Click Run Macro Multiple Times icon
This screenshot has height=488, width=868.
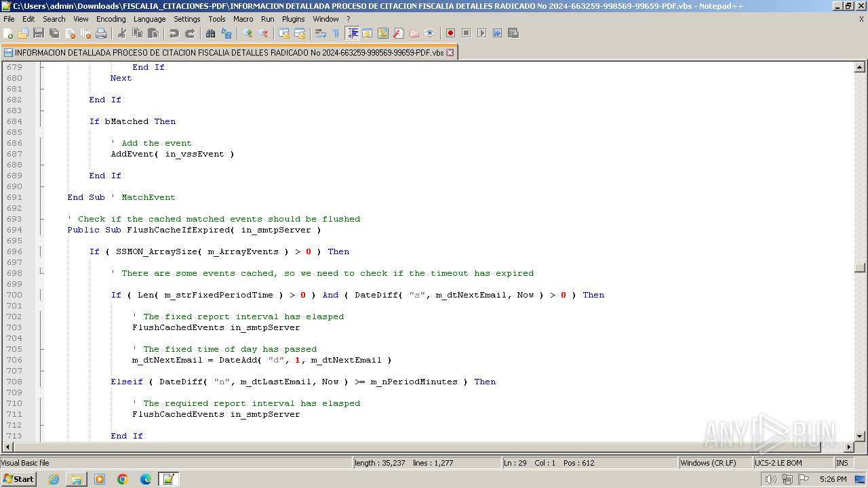click(497, 33)
